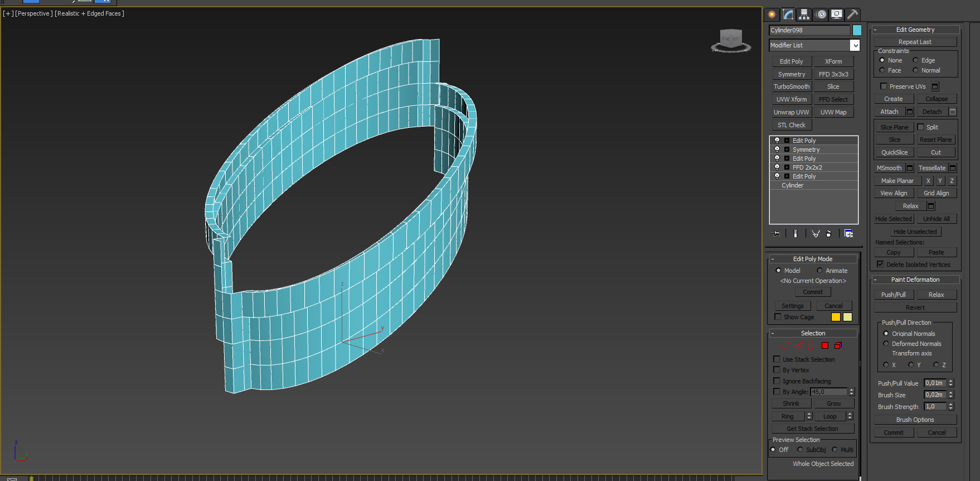The image size is (980, 481).
Task: Enable Use Stack Selection checkbox
Action: coord(777,359)
